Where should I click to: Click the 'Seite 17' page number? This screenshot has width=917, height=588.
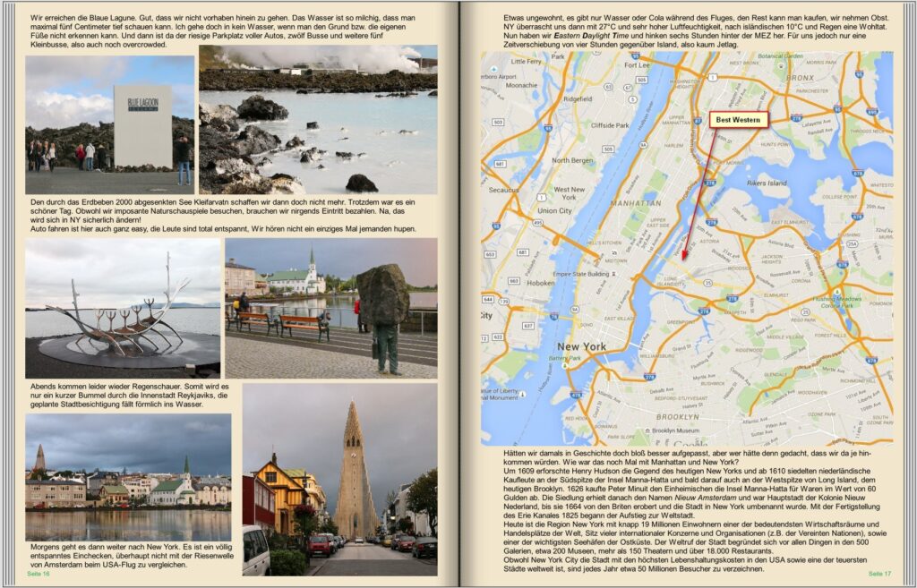[x=879, y=574]
